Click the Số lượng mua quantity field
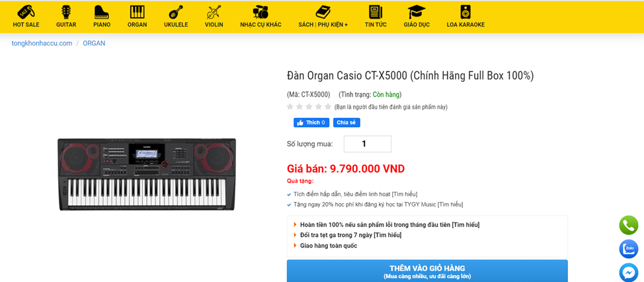The image size is (644, 282). tap(368, 144)
